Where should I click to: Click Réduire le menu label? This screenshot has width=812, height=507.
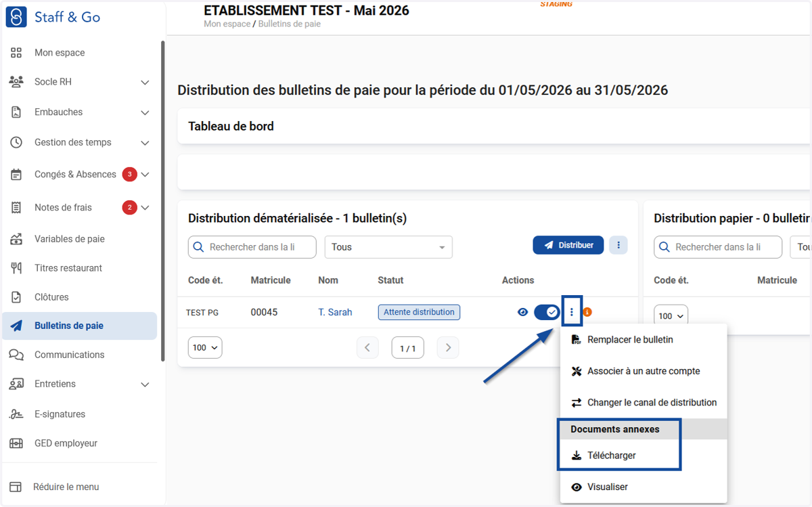point(66,487)
